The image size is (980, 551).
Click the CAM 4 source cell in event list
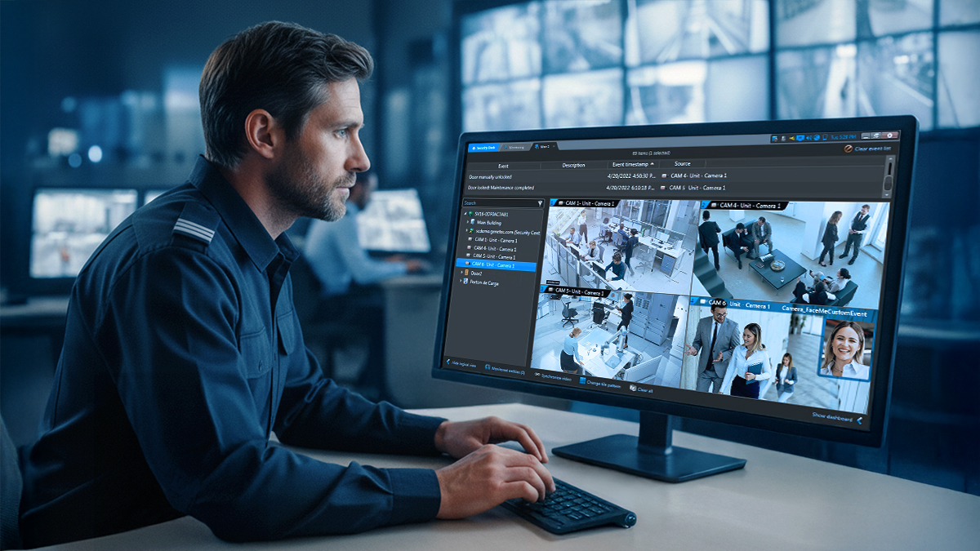click(x=694, y=176)
